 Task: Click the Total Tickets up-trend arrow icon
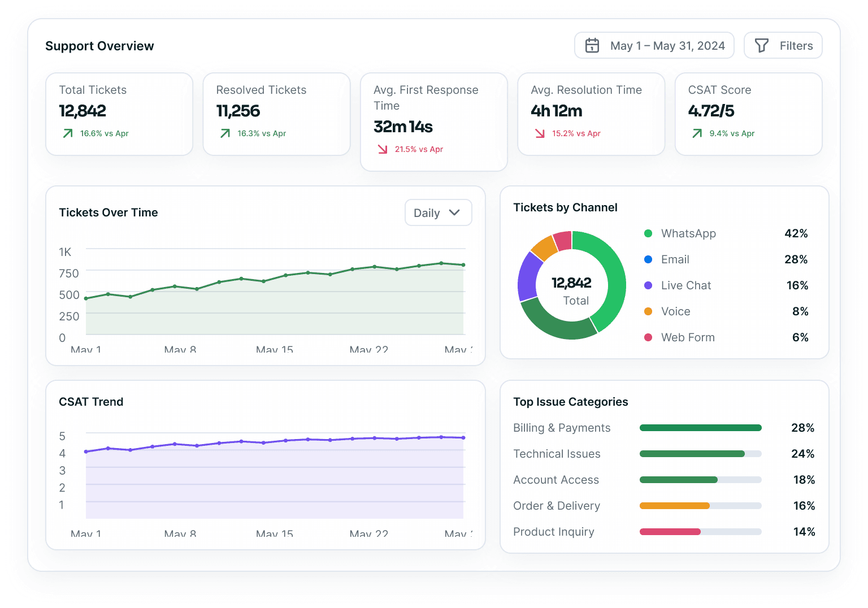[x=68, y=133]
